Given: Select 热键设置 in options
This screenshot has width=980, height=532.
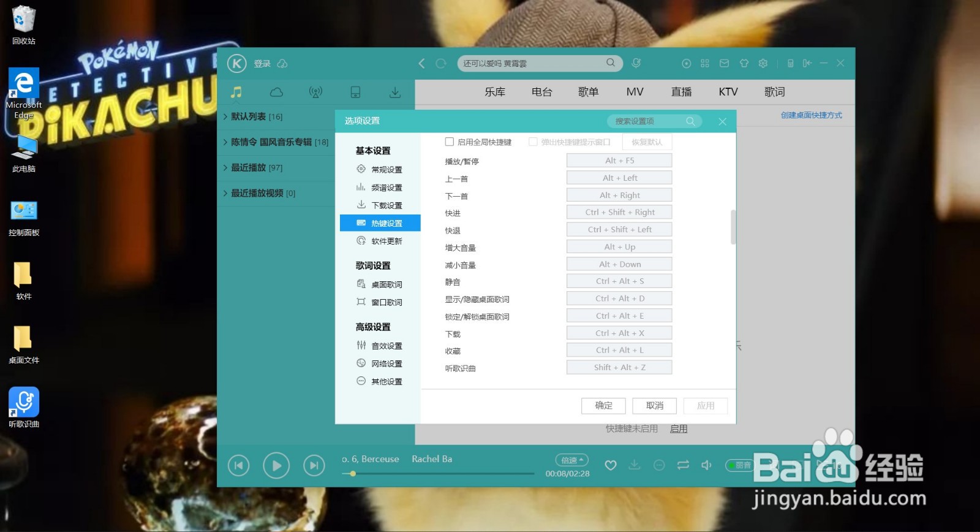Looking at the screenshot, I should tap(380, 223).
